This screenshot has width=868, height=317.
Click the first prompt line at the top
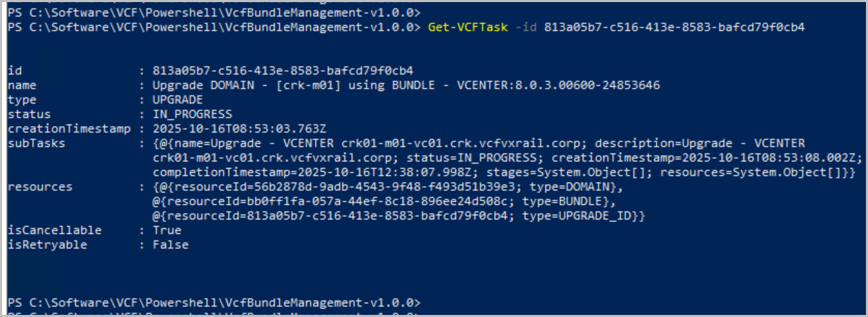click(x=214, y=13)
